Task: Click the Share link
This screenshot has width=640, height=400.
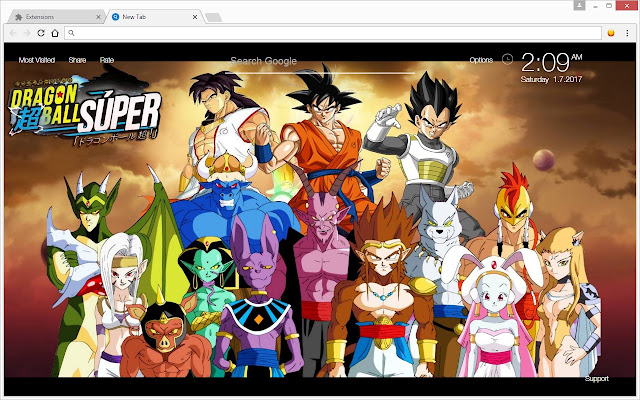Action: [77, 60]
